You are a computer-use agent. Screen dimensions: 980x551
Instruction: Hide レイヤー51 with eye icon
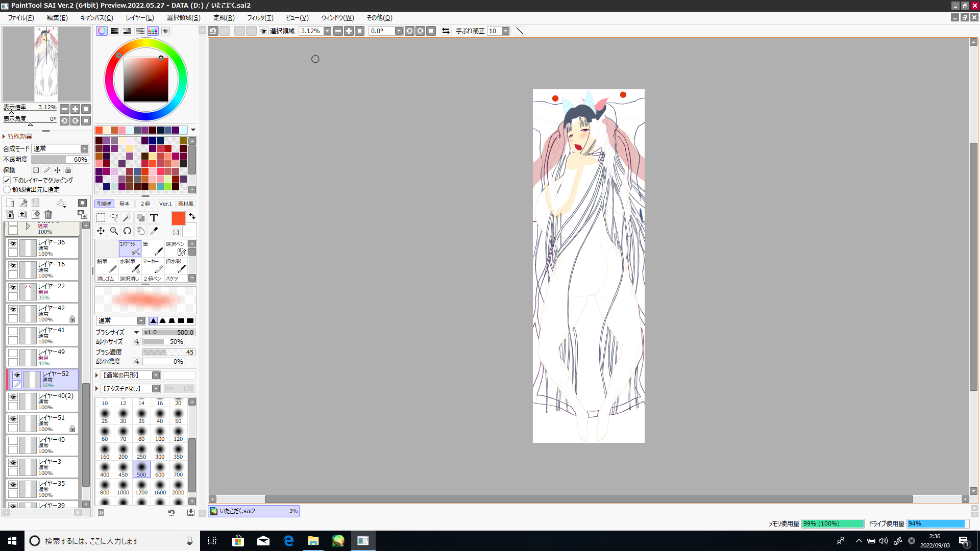tap(13, 419)
